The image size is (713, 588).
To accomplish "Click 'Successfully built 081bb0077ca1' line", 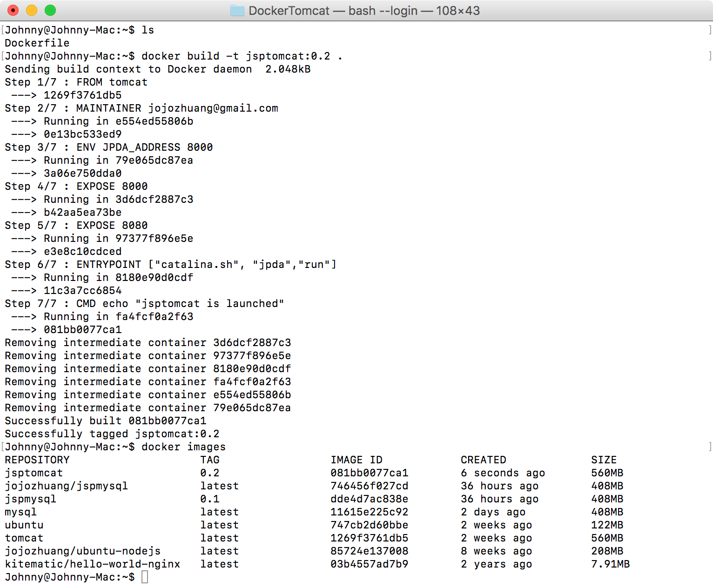I will [x=106, y=421].
